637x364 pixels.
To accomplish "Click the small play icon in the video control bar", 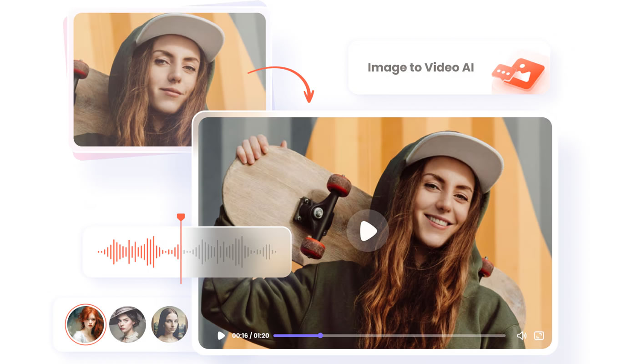I will [x=221, y=336].
